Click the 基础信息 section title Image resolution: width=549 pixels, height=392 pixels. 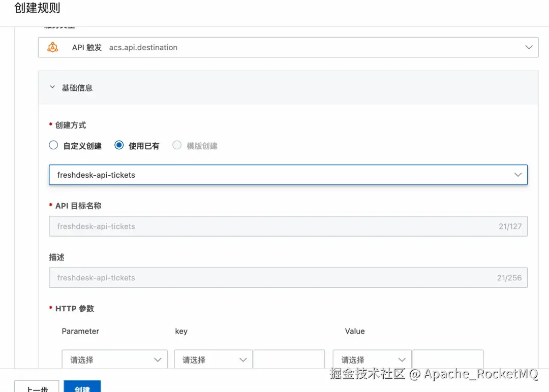click(x=77, y=88)
